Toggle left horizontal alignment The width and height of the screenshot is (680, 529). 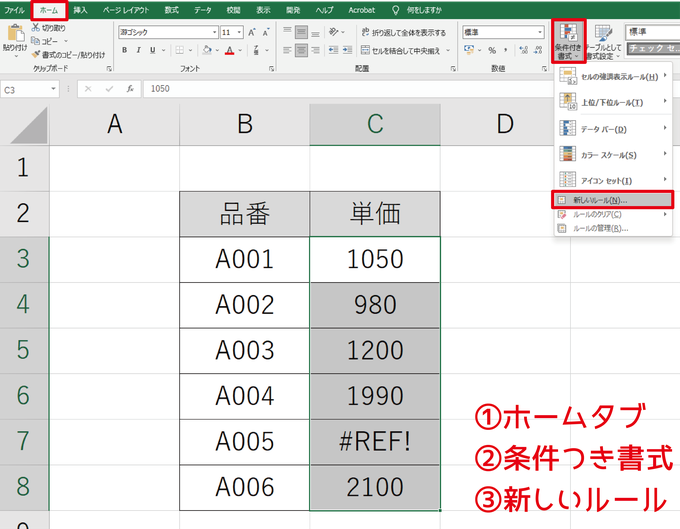[287, 50]
